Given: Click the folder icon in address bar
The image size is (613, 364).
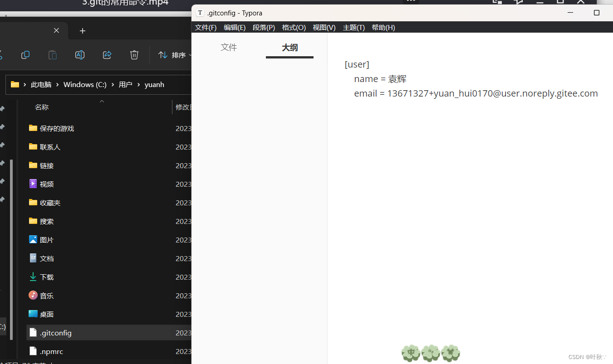Looking at the screenshot, I should 15,84.
